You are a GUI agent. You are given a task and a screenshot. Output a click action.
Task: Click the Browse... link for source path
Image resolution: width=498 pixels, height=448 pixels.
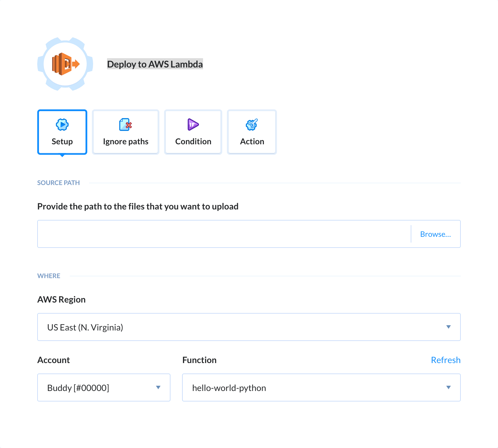click(x=435, y=234)
